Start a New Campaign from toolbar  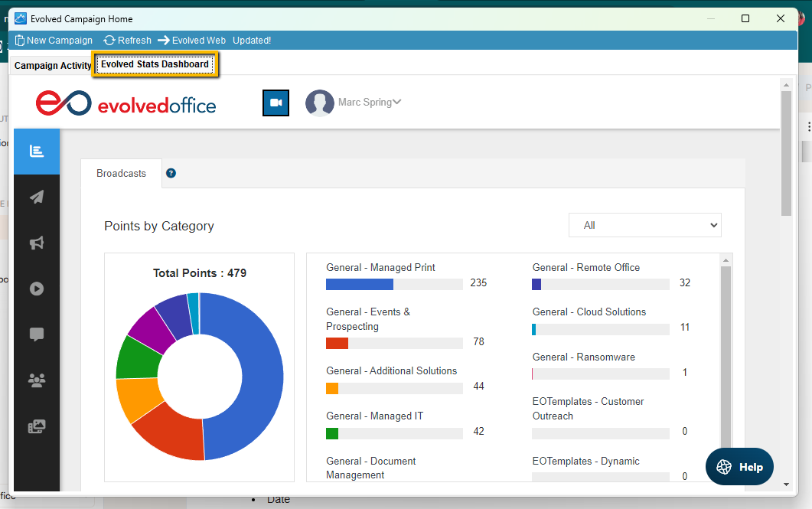coord(54,41)
